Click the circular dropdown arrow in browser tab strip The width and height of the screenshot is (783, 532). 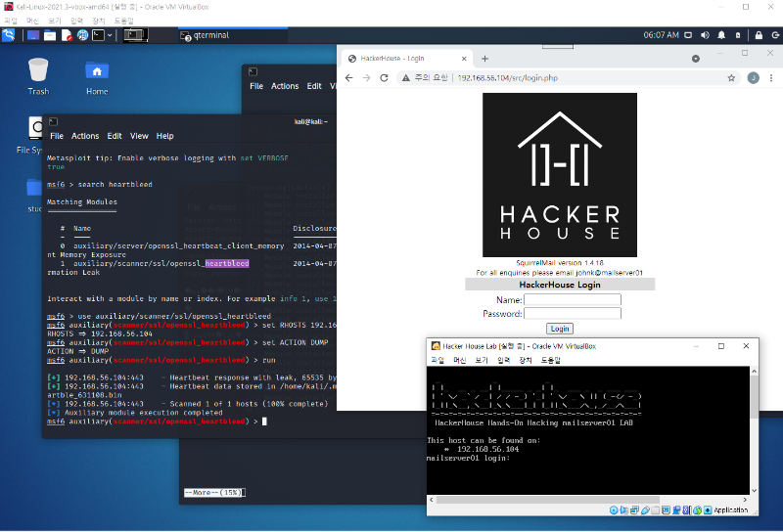696,59
